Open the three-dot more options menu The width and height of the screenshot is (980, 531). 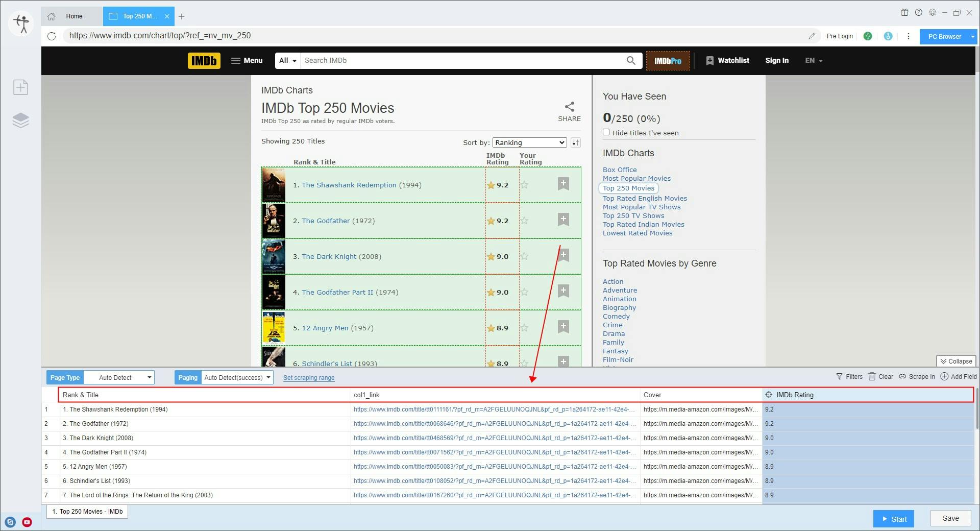point(908,36)
